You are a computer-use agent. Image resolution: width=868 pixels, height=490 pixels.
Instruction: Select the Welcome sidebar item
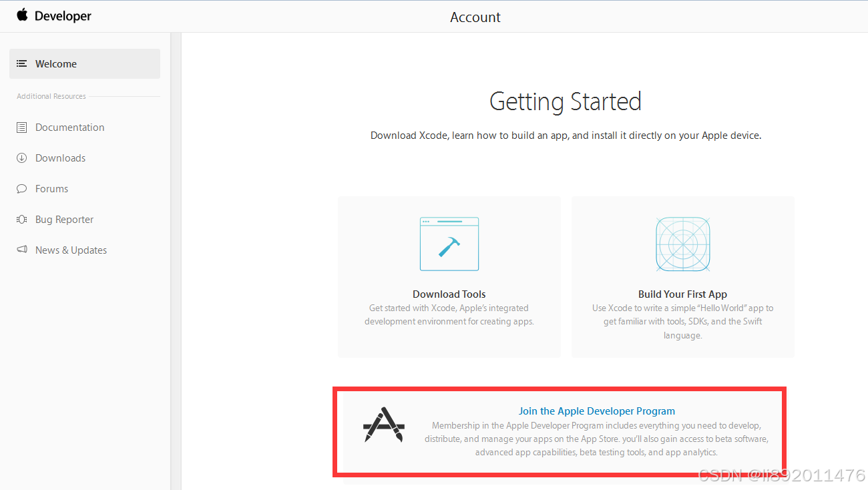85,64
